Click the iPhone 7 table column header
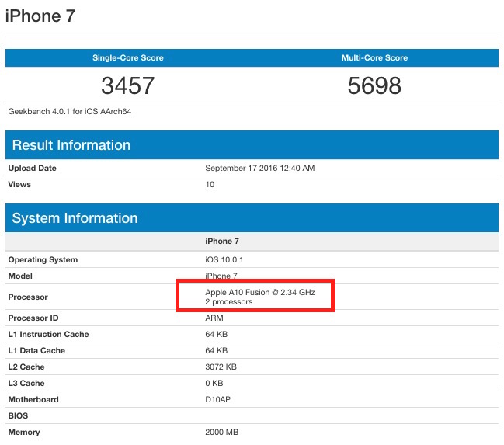 click(221, 242)
